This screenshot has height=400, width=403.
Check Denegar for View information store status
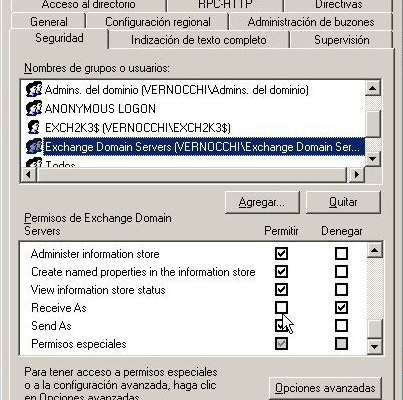341,289
